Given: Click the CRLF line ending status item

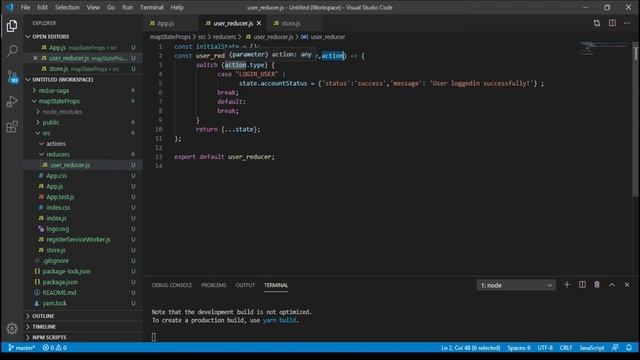Looking at the screenshot, I should click(x=566, y=348).
